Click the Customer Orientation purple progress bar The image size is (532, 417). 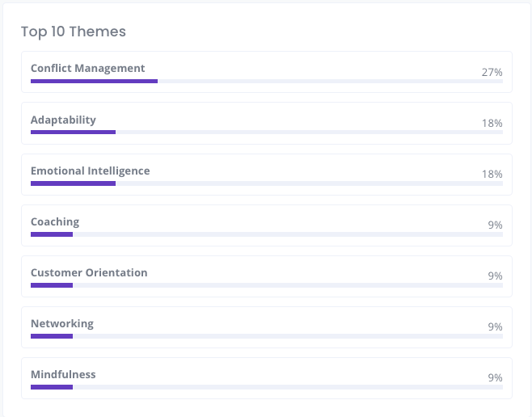[x=52, y=285]
